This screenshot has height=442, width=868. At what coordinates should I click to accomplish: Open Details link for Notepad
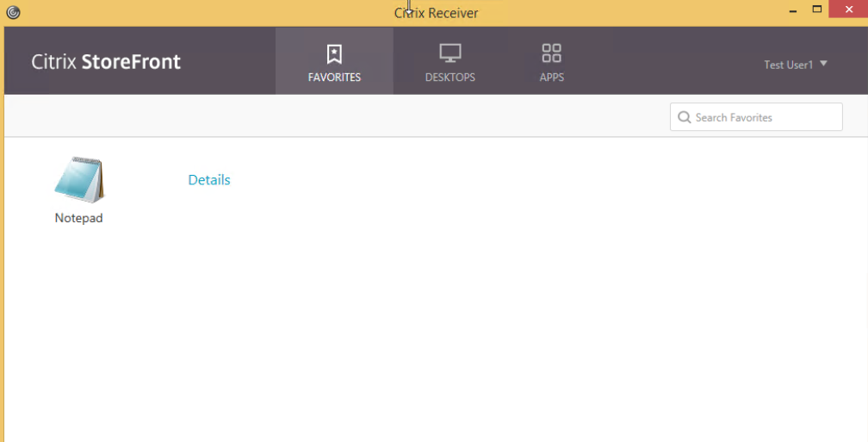[209, 180]
